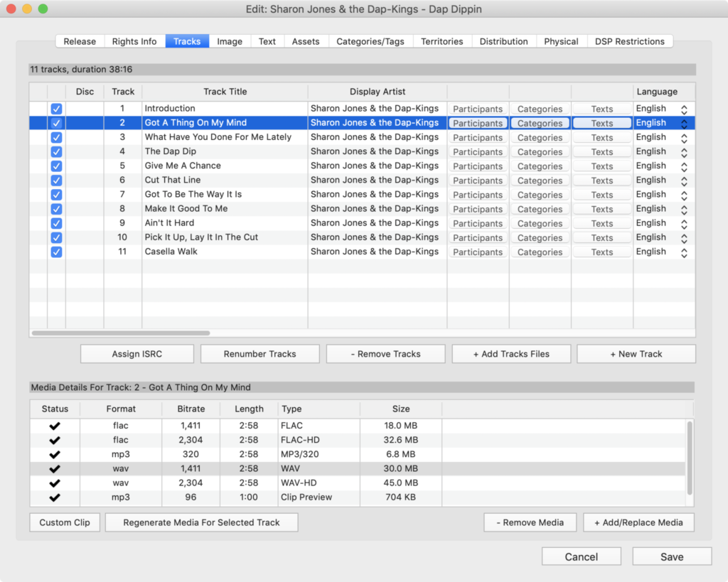Click the Assign ISRC button
The width and height of the screenshot is (728, 582).
click(137, 354)
